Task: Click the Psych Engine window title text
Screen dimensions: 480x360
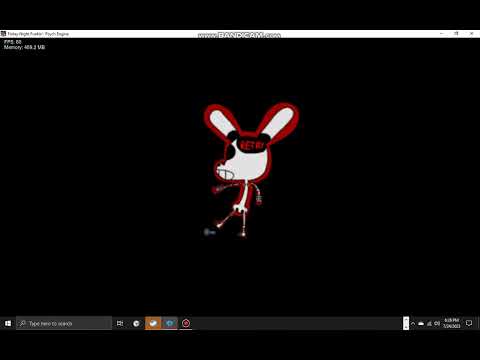Action: (38, 34)
